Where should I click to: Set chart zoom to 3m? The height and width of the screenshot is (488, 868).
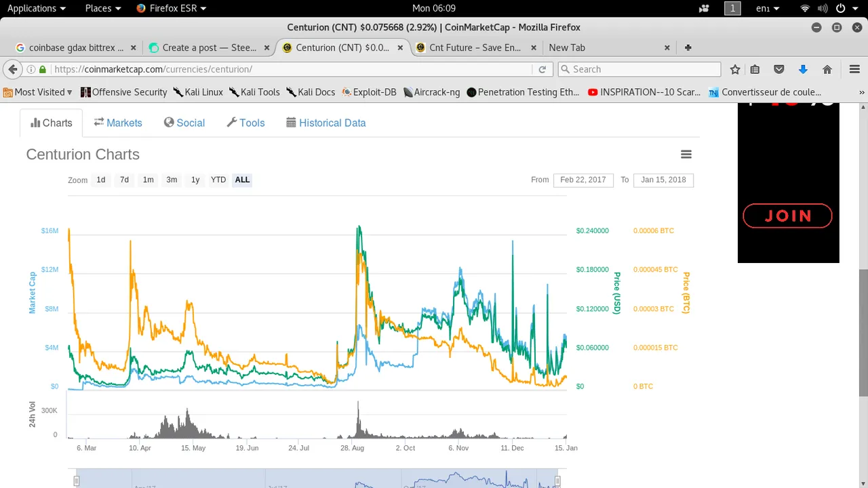click(172, 180)
